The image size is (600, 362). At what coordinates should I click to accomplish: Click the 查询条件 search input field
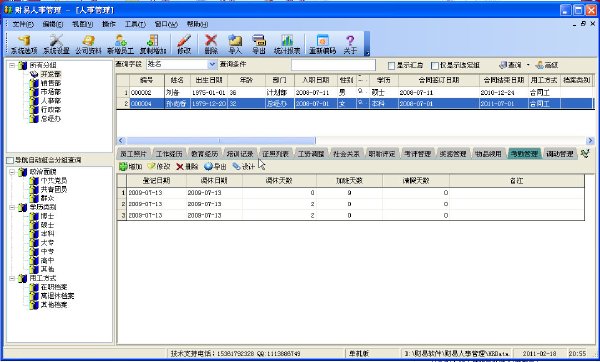tap(333, 65)
